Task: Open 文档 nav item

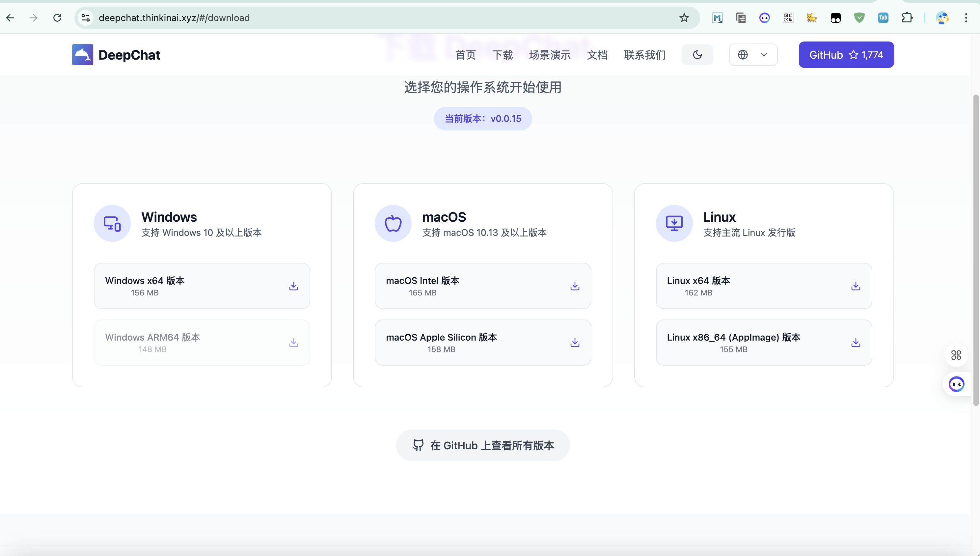Action: pos(597,55)
